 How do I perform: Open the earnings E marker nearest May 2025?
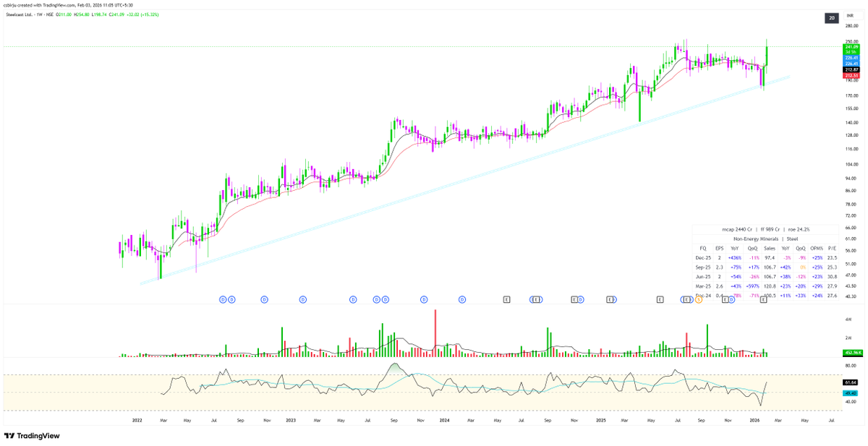pyautogui.click(x=660, y=299)
